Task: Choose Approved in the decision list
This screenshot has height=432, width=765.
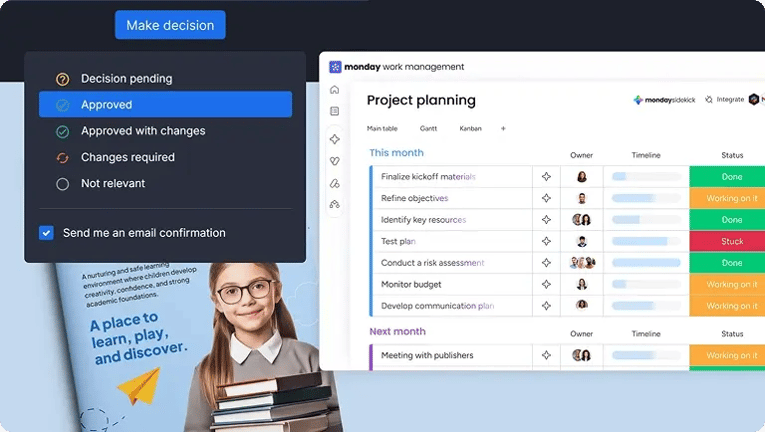Action: point(165,104)
